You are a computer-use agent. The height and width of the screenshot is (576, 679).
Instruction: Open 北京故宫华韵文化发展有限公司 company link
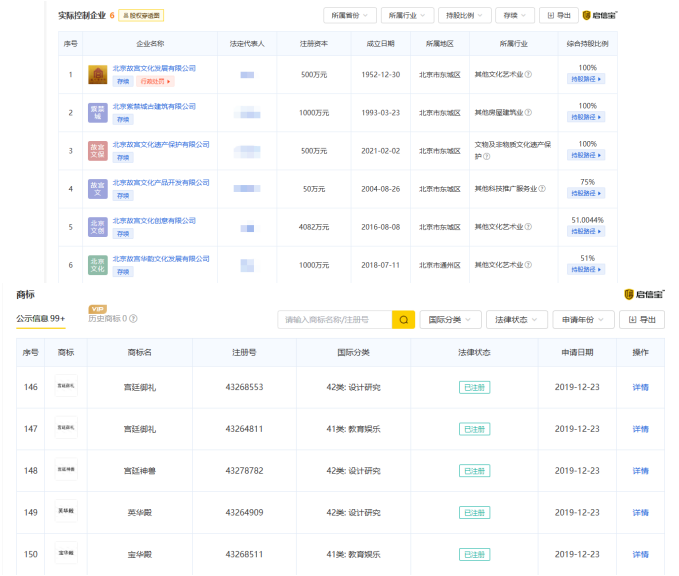tap(161, 259)
